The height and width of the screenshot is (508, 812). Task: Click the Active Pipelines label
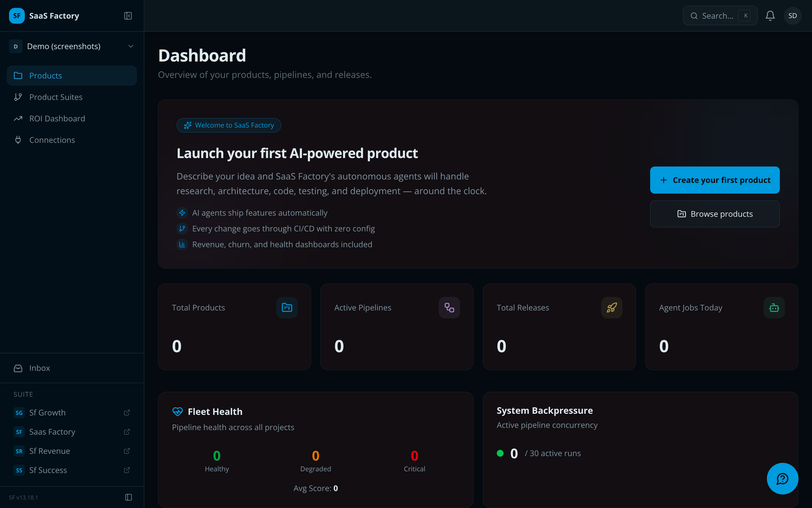click(x=363, y=307)
